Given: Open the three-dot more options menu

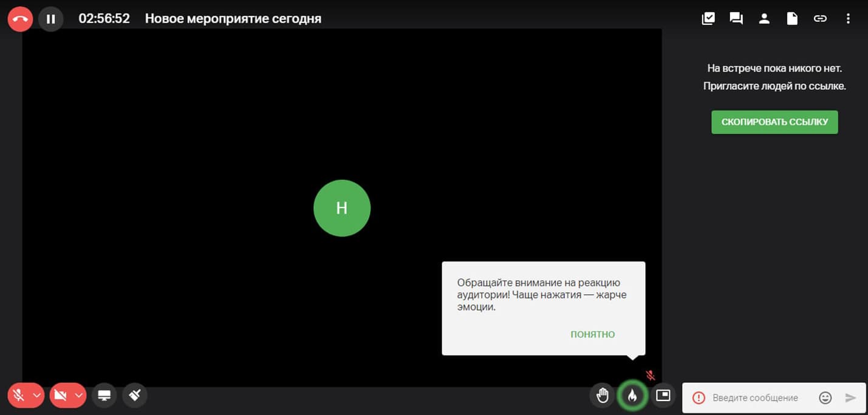Looking at the screenshot, I should point(848,19).
